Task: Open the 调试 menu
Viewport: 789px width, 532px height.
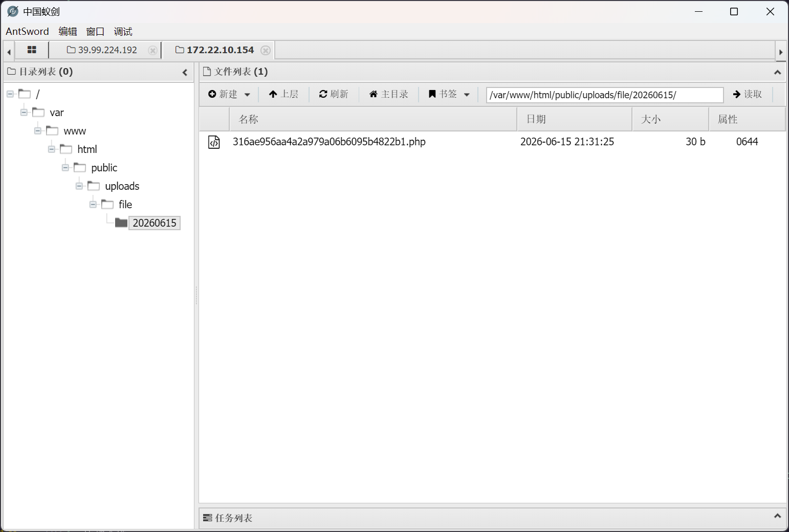Action: click(123, 31)
